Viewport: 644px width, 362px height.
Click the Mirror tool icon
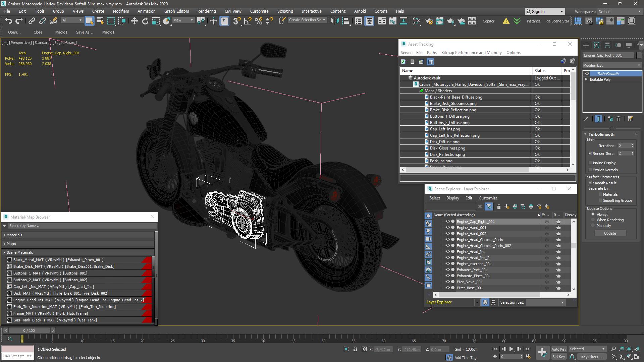tap(334, 21)
